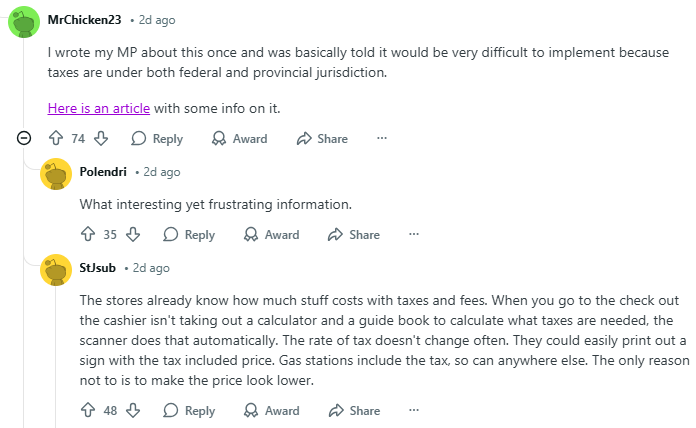Upvote MrChicken23's comment

coord(56,139)
